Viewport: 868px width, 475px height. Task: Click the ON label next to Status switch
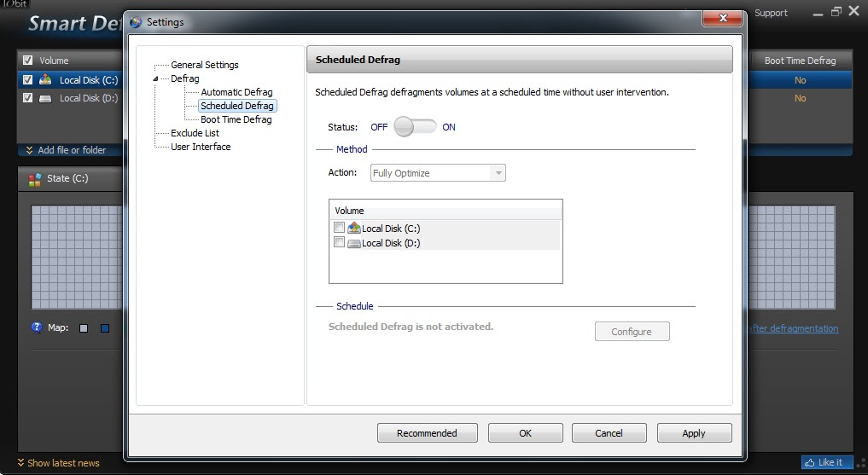pos(449,127)
